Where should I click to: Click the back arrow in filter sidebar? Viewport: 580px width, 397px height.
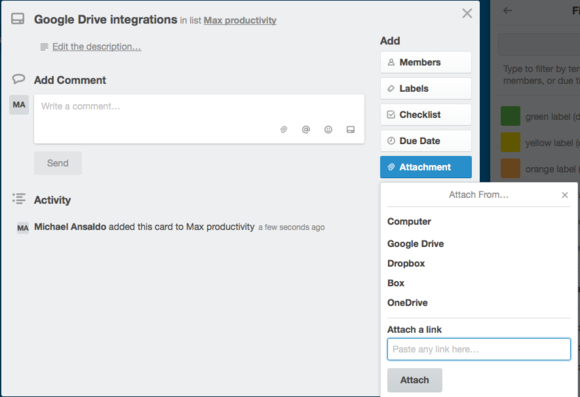pos(507,10)
